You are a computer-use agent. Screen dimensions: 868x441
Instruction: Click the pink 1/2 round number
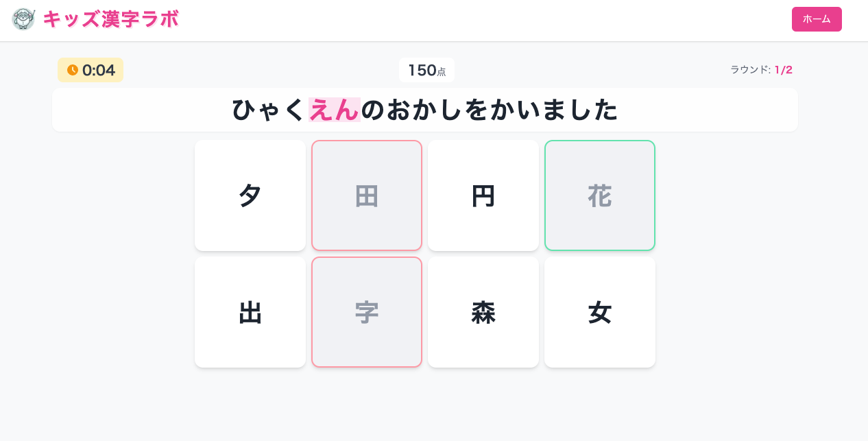point(784,70)
